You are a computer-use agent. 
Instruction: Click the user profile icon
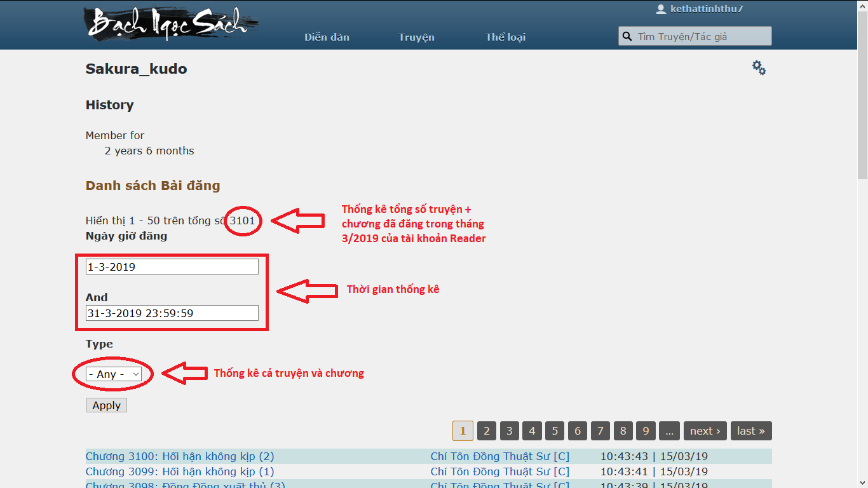pos(661,9)
